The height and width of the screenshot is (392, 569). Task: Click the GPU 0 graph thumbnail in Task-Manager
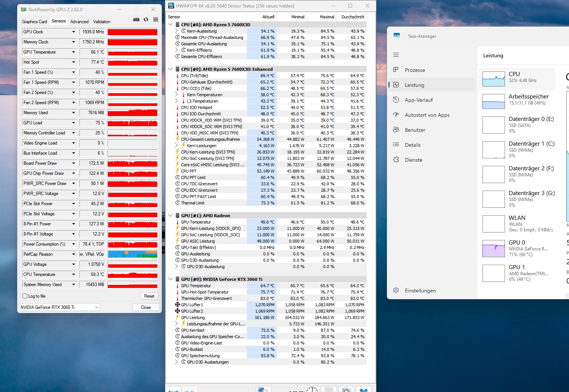[493, 248]
